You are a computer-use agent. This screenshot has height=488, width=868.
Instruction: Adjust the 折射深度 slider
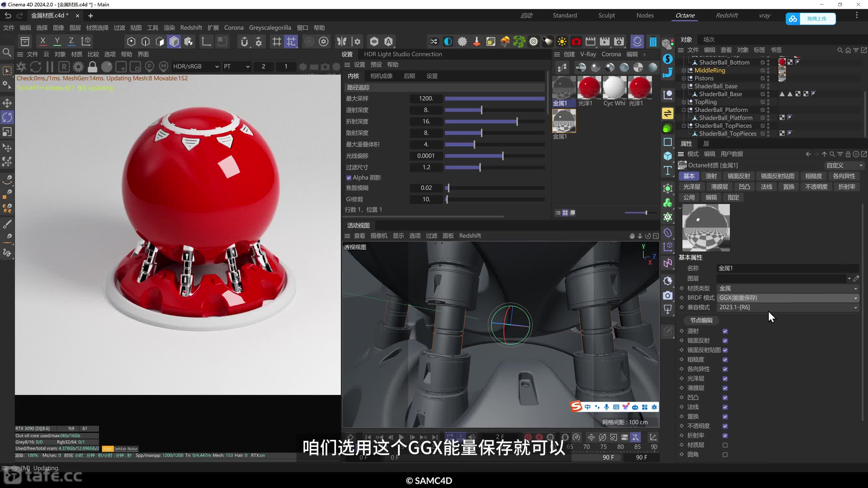pos(495,122)
